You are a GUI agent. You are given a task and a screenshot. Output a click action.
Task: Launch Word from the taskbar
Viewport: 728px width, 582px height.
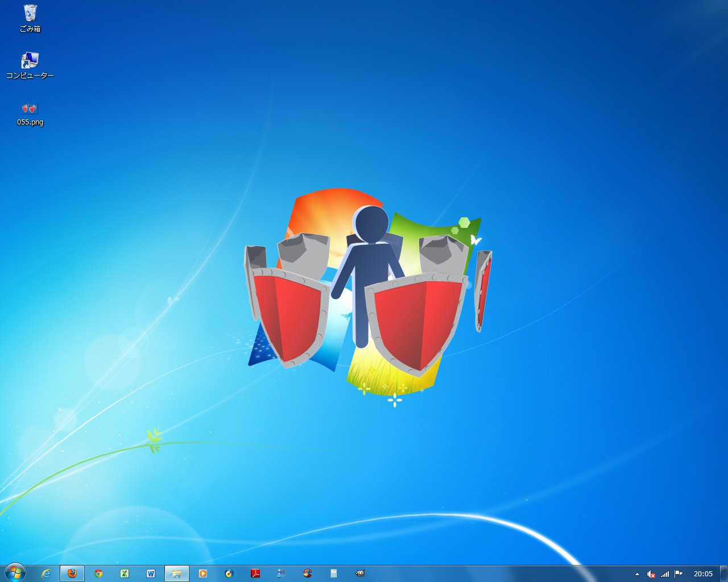(x=151, y=573)
